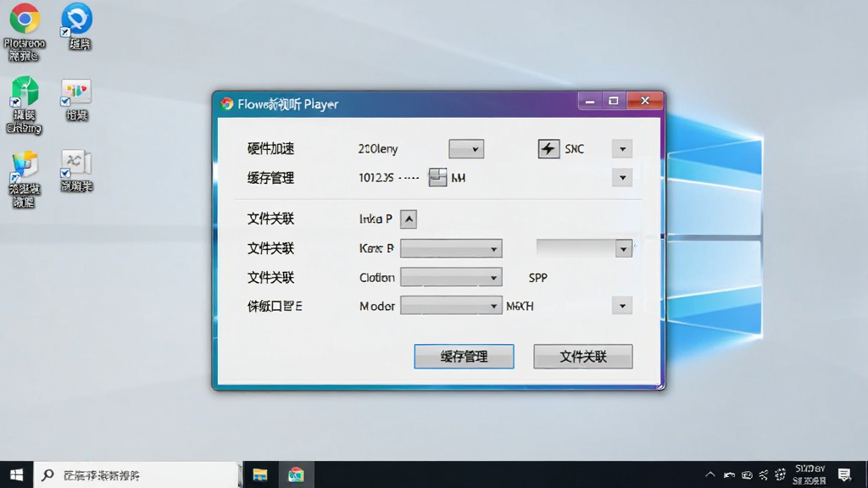Open the green desktop icon above the 'Ehbing' label
Viewport: 868px width, 488px height.
coord(25,91)
